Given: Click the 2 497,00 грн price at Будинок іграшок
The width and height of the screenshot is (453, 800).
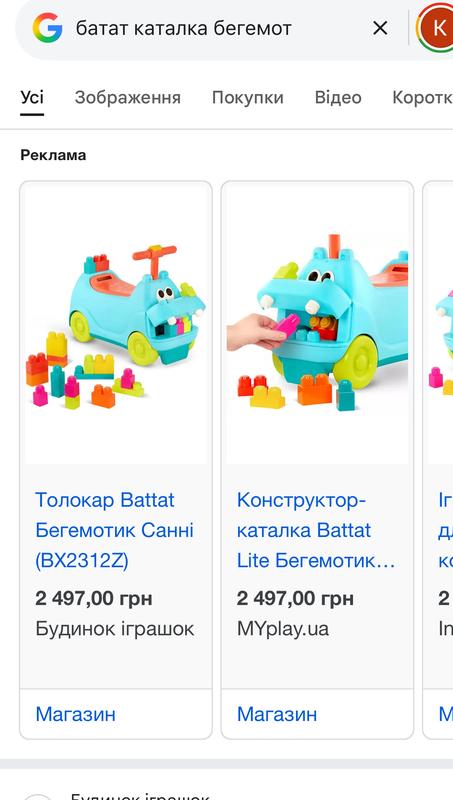Looking at the screenshot, I should [94, 598].
